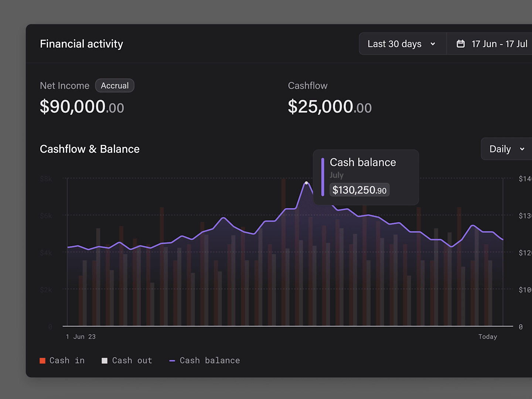Open the 17 Jun - 17 Jul date picker

(499, 44)
